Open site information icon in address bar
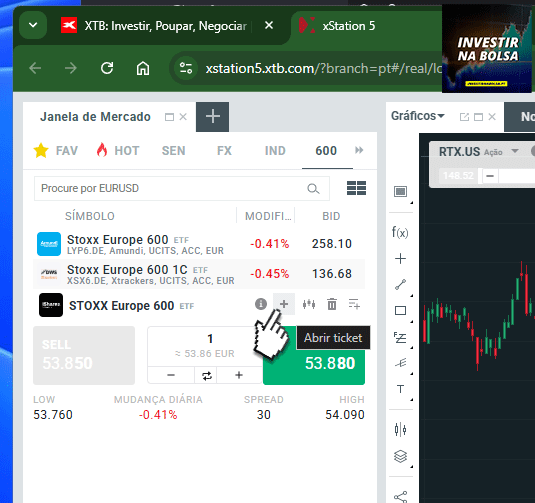This screenshot has height=503, width=535. point(186,68)
